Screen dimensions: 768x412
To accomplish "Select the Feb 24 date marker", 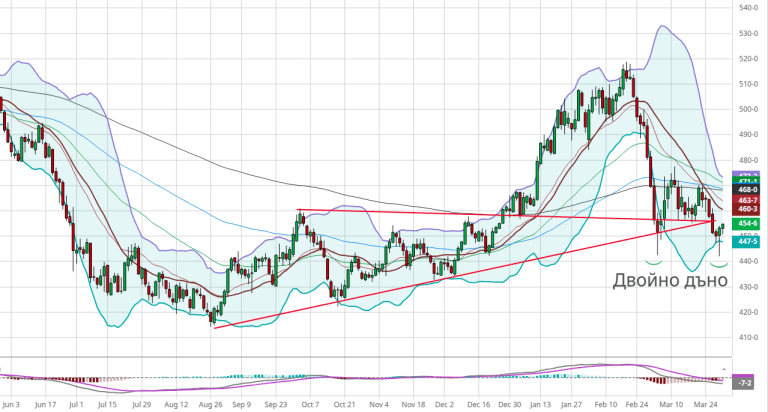I will pos(637,405).
